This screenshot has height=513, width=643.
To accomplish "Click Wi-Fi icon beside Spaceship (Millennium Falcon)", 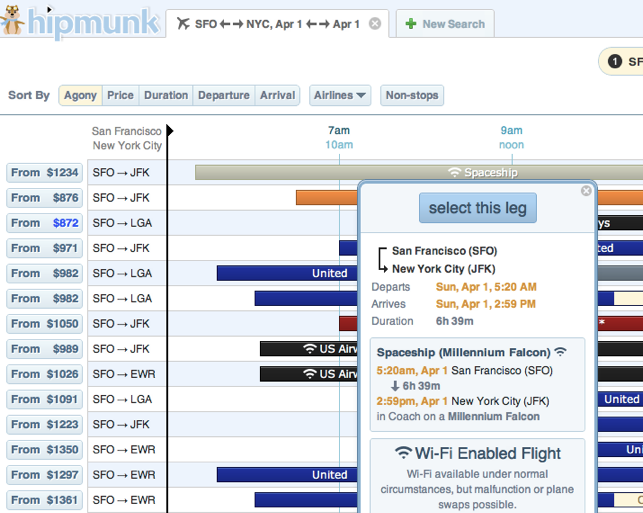I will point(560,352).
